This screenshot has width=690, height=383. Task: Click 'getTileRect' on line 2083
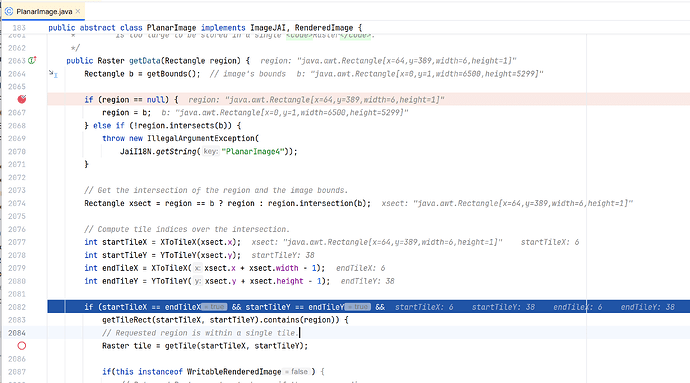pos(126,320)
